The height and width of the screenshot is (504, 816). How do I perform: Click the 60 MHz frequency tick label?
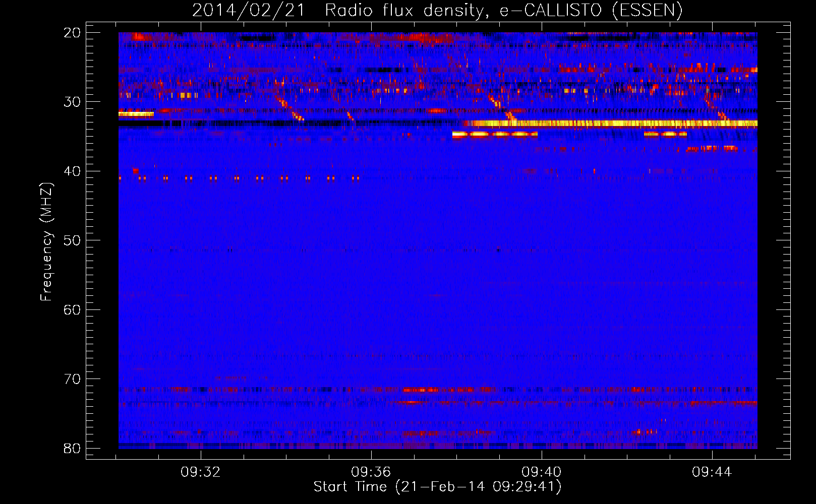pos(72,310)
